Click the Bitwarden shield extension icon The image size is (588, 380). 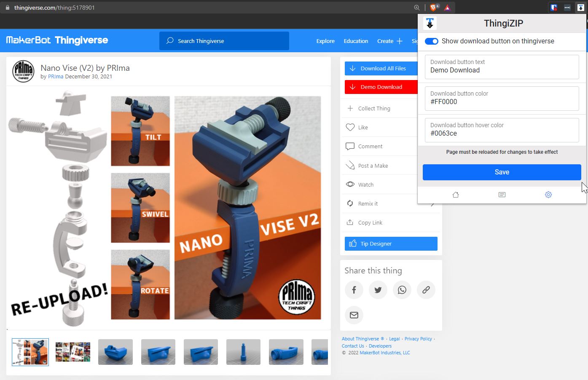554,8
